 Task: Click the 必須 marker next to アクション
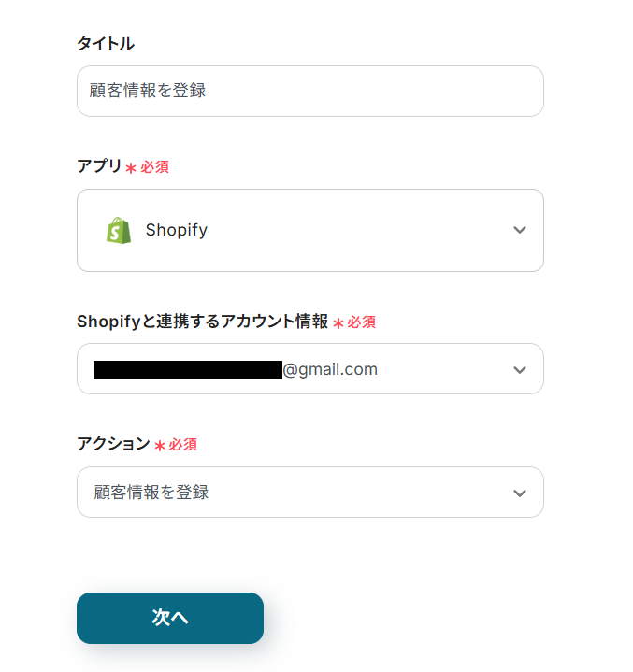183,445
